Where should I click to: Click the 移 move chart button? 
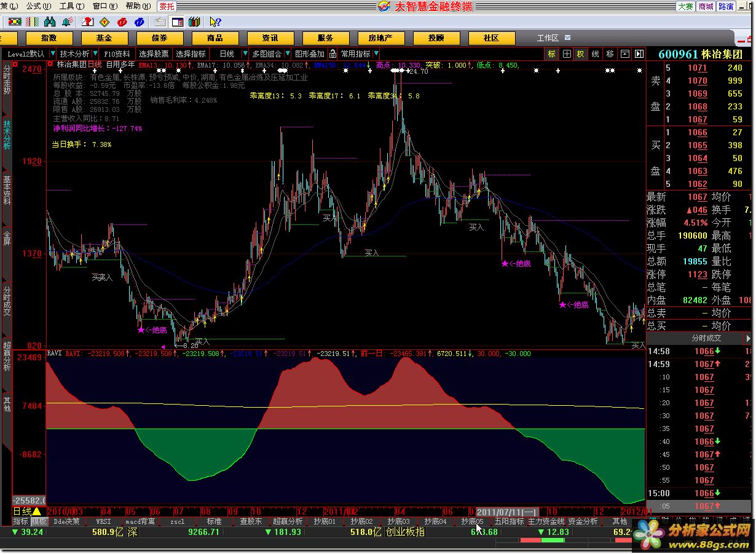pos(610,53)
